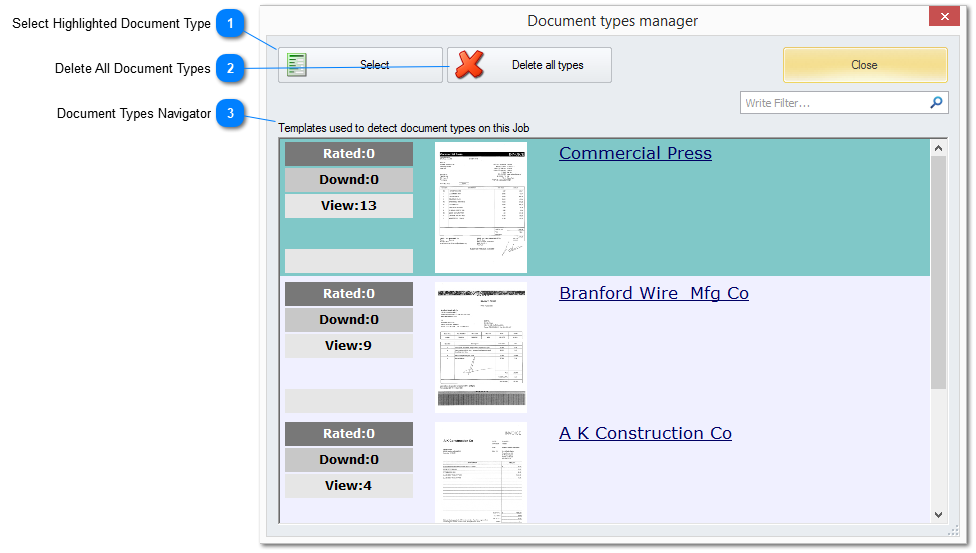
Task: Open the Commercial Press link
Action: point(635,153)
